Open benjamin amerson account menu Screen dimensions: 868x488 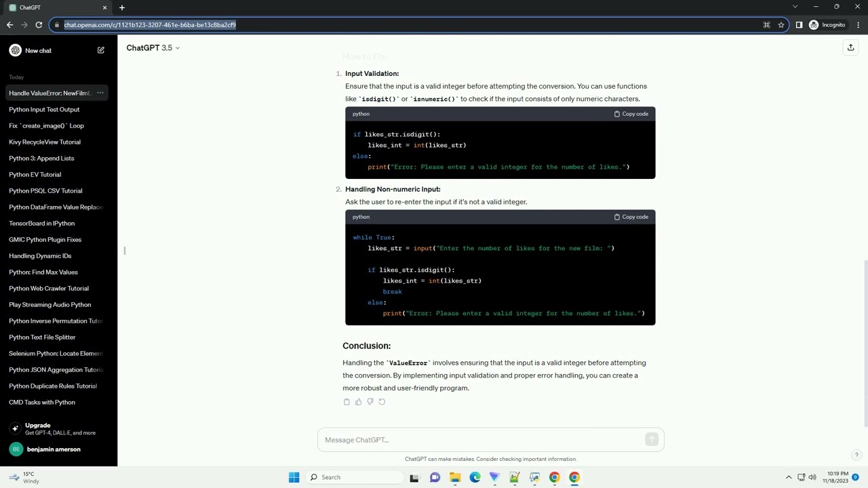(58, 449)
